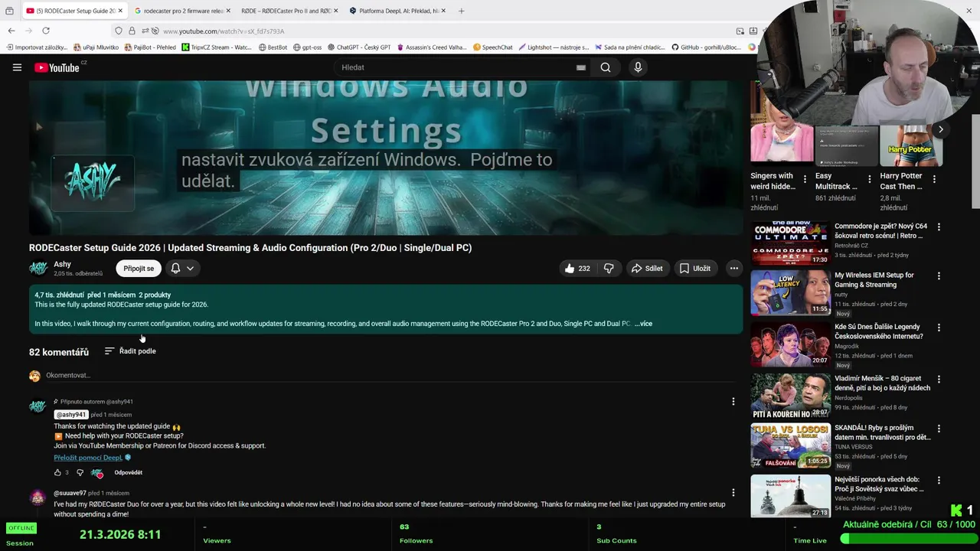Open options for Singers with weird short

[804, 179]
